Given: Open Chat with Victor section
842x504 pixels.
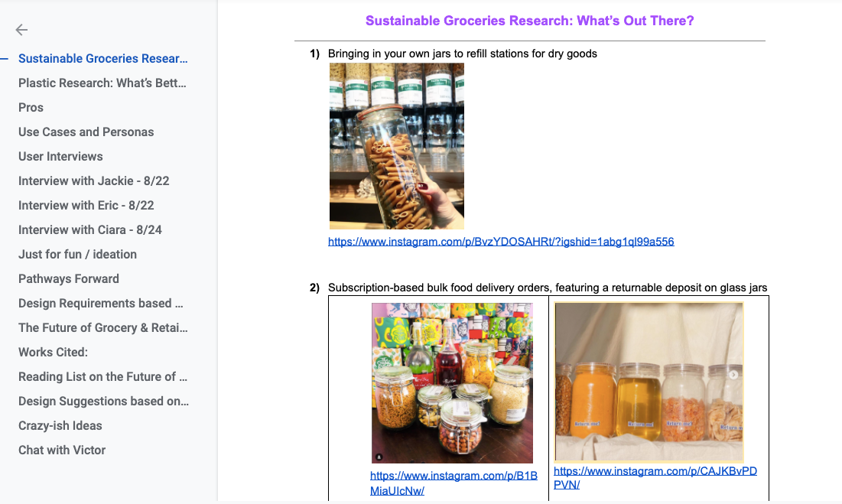Looking at the screenshot, I should 62,450.
